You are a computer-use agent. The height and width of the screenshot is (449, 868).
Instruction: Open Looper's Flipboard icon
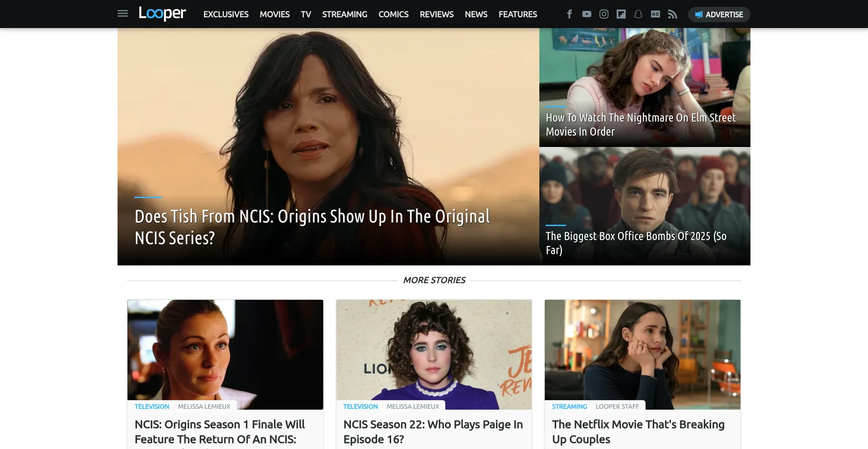(x=621, y=14)
